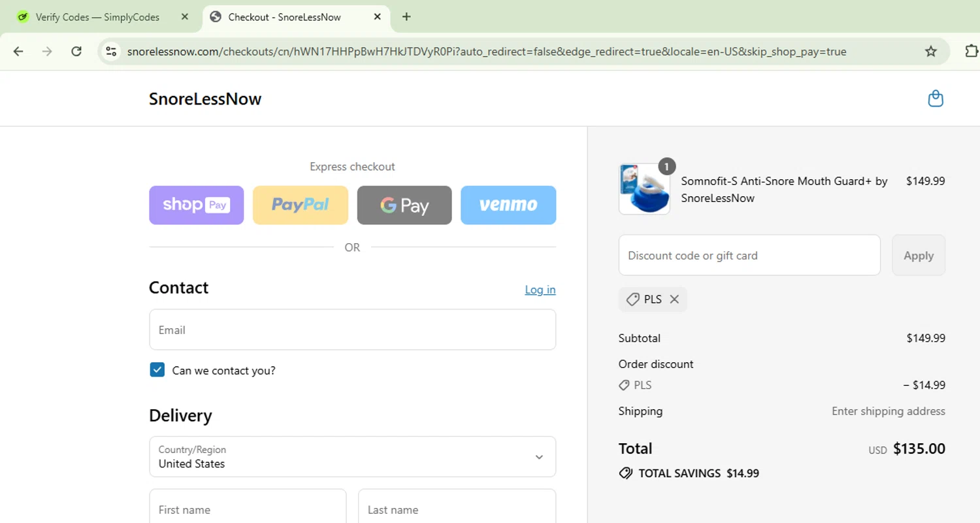Click the browser forward arrow
The height and width of the screenshot is (523, 980).
(47, 51)
